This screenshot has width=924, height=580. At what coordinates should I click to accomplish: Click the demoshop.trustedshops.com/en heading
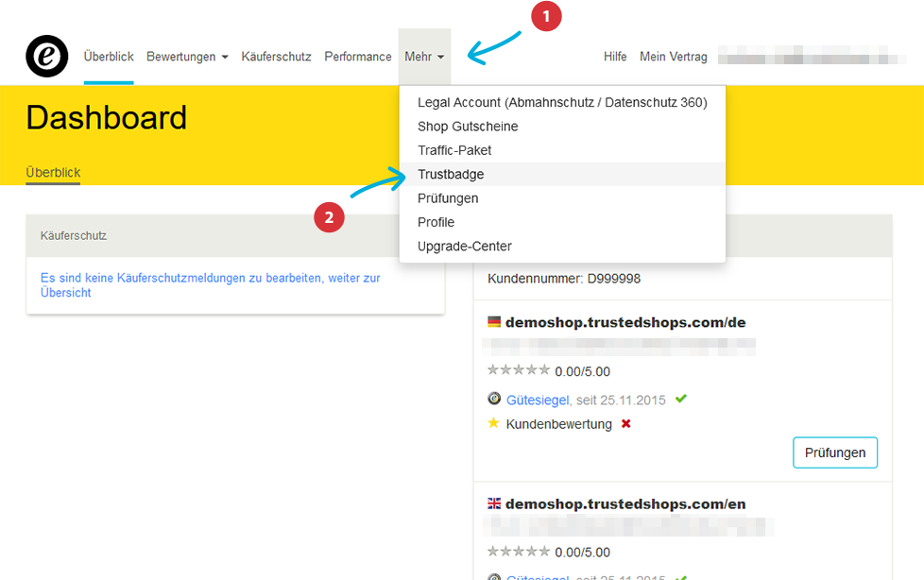(x=625, y=504)
